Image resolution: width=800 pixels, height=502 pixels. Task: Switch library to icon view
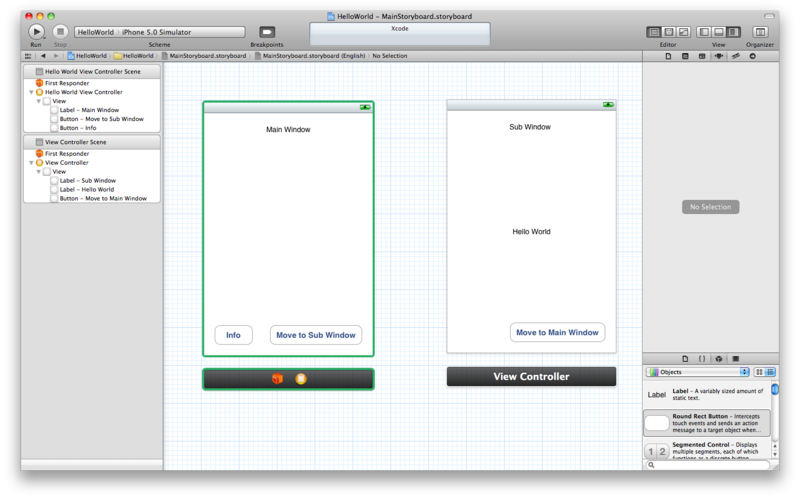(759, 372)
